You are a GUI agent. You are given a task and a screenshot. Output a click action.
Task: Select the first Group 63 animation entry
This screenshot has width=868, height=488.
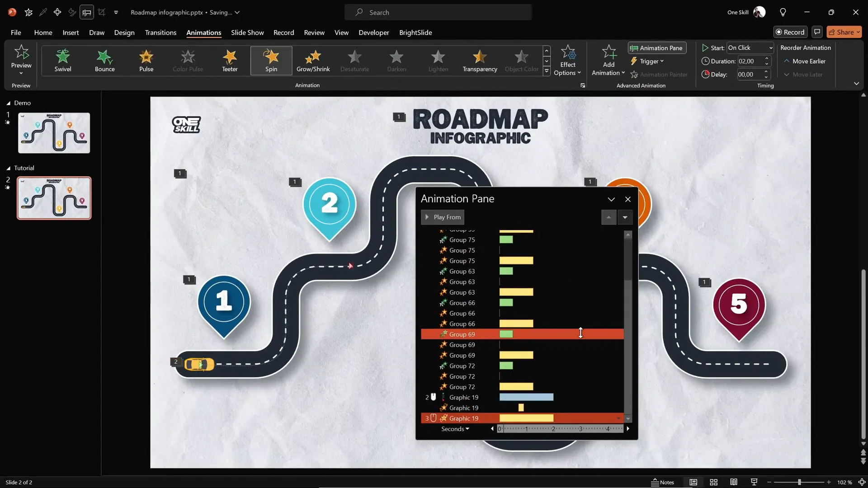[x=522, y=271]
